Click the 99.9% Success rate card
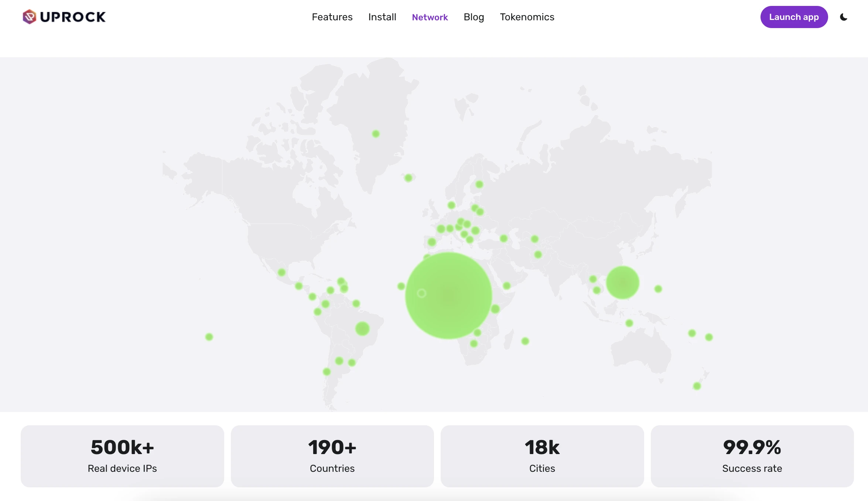This screenshot has width=868, height=501. [x=752, y=456]
